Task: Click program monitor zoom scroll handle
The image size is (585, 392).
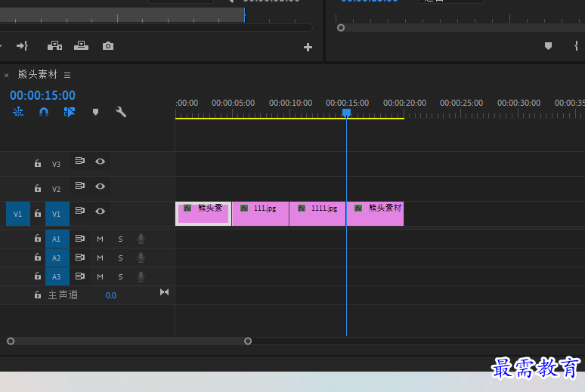Action: click(341, 28)
